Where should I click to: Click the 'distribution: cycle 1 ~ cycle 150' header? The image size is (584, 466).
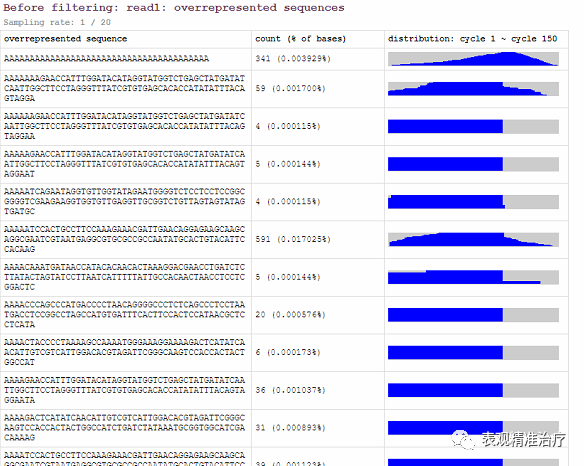472,39
